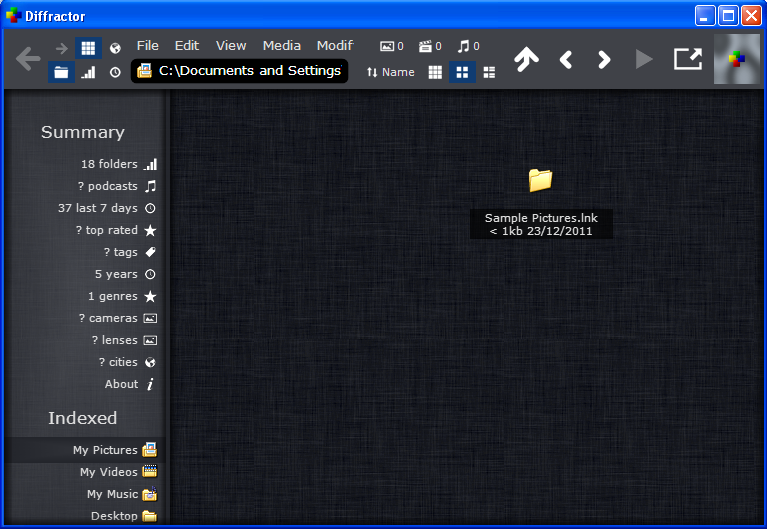Open My Pictures indexed location
Screen dimensions: 767x529
105,450
